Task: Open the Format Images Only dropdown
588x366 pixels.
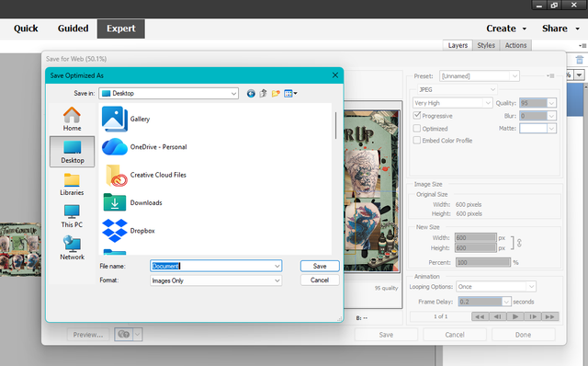Action: [277, 280]
